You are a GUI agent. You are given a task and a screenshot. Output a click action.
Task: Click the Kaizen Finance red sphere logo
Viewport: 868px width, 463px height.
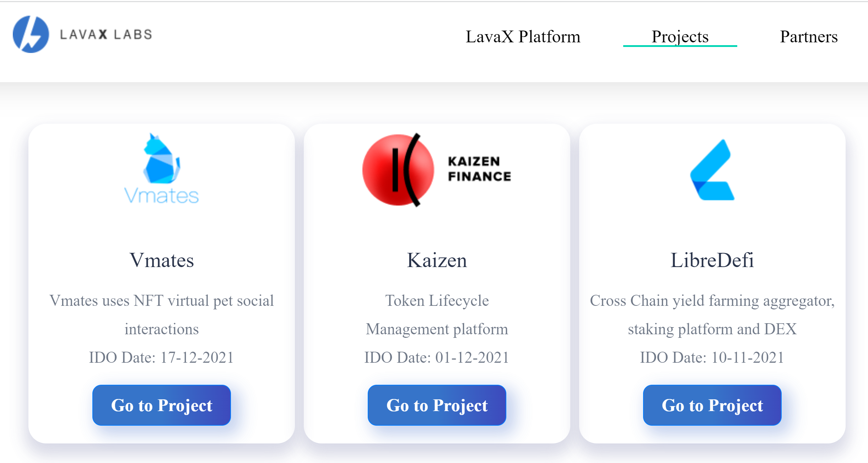pos(398,170)
